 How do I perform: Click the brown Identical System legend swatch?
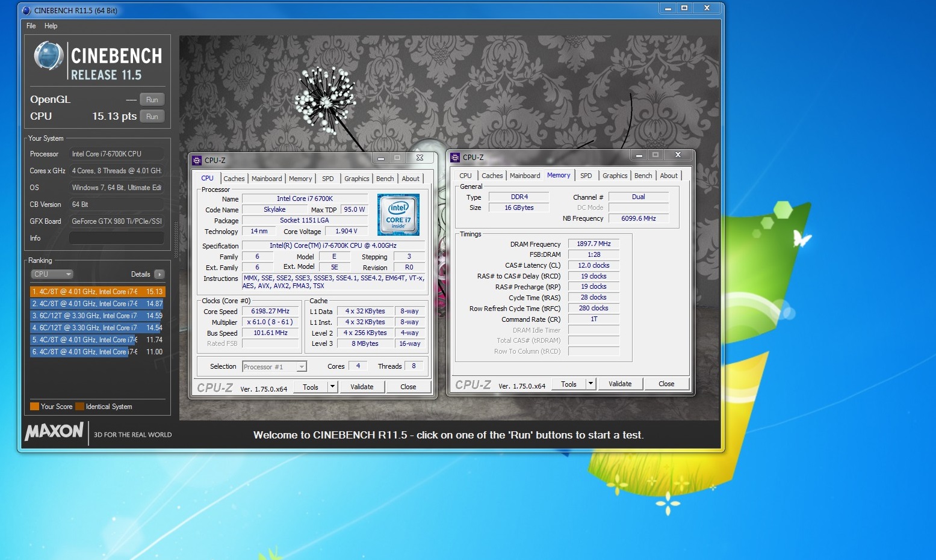pos(79,407)
